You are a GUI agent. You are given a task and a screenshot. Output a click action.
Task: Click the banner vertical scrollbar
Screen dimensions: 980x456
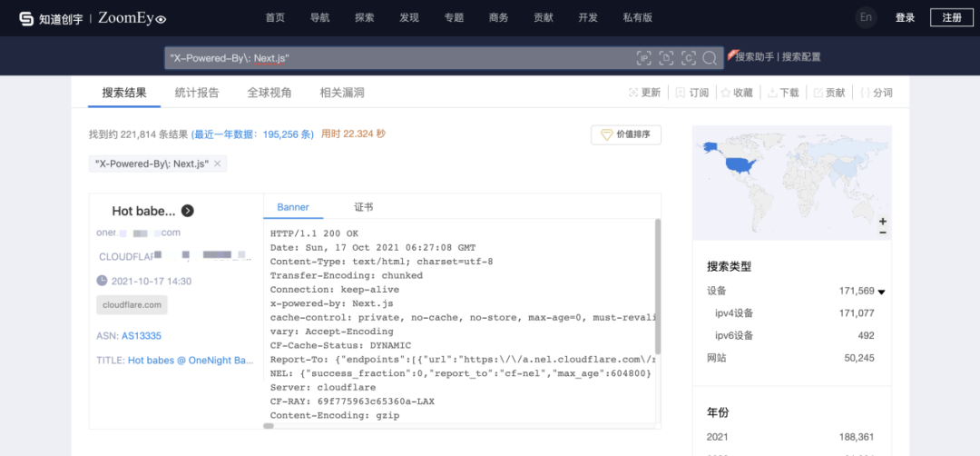pos(657,286)
